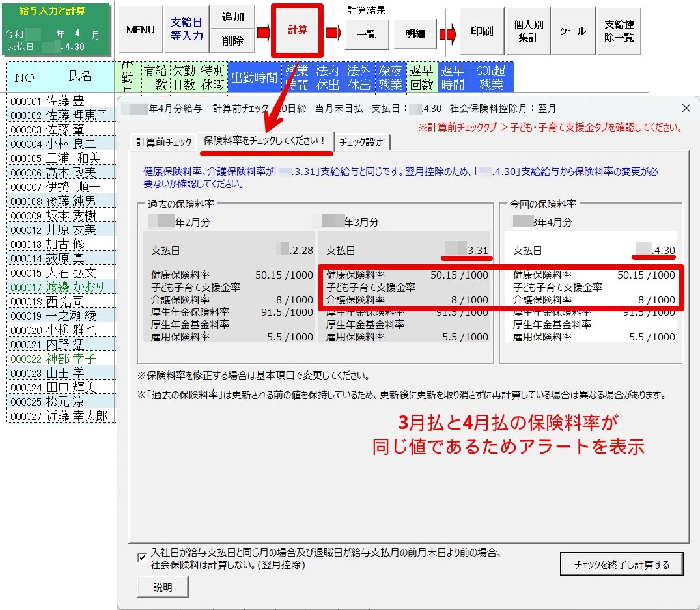This screenshot has width=700, height=610.
Task: Show the 一覧 calculation results
Action: pyautogui.click(x=367, y=35)
